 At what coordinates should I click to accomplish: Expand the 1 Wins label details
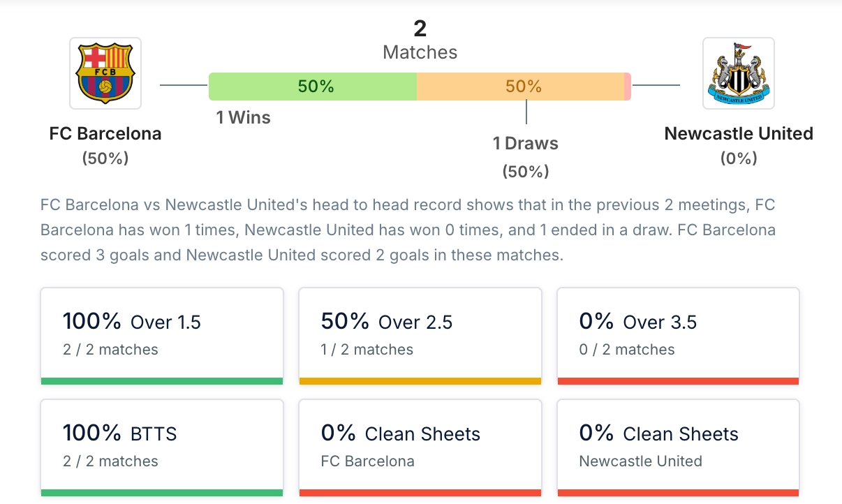pyautogui.click(x=242, y=117)
